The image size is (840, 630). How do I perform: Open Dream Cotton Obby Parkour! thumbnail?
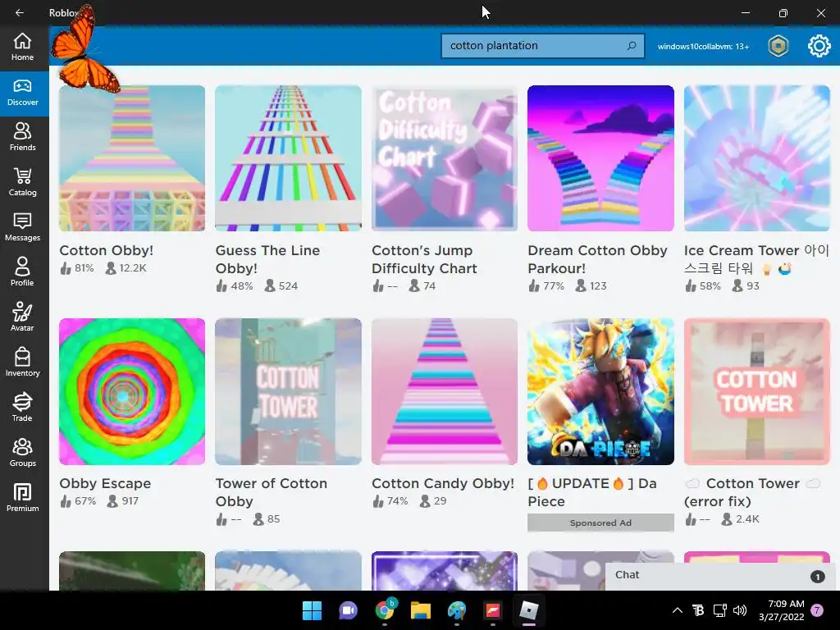click(x=600, y=158)
